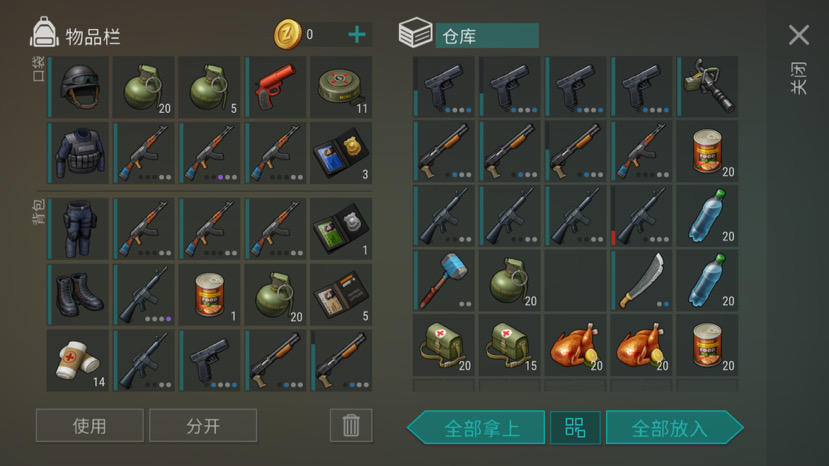Viewport: 829px width, 466px height.
Task: Select the machete in warehouse
Action: point(641,280)
